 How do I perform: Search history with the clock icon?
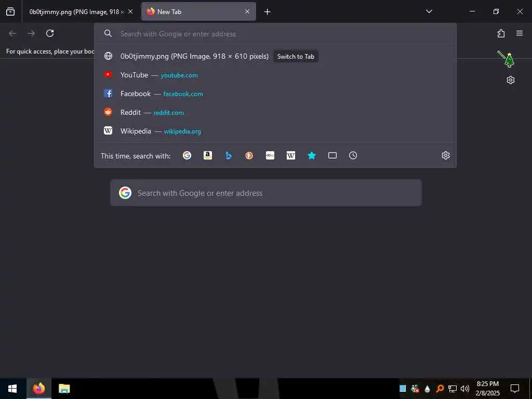point(353,155)
